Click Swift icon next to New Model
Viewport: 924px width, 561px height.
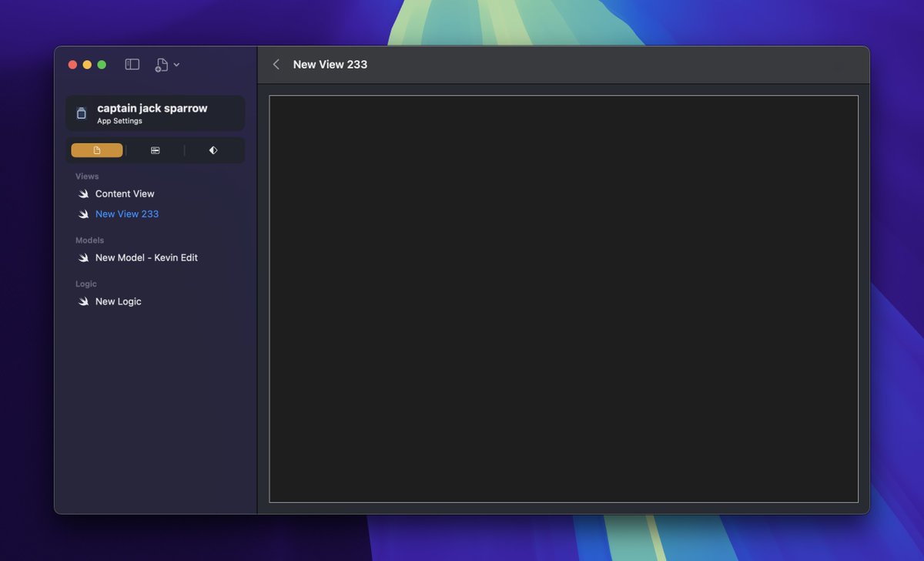click(x=83, y=258)
